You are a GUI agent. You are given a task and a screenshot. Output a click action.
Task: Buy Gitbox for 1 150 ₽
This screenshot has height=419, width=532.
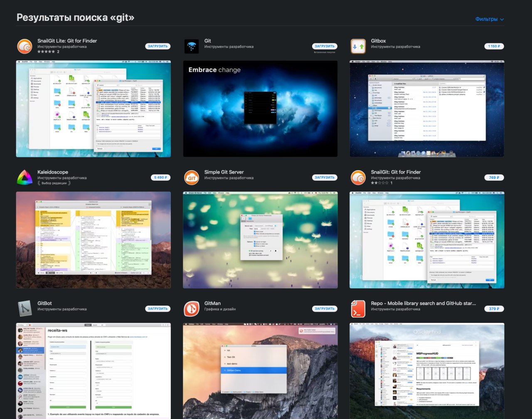tap(494, 46)
